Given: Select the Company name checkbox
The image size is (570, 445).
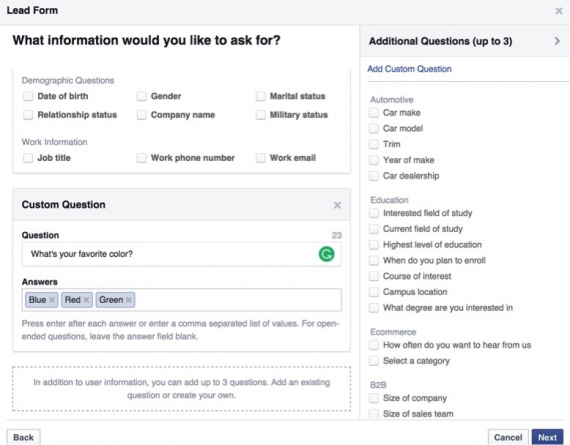Looking at the screenshot, I should pos(141,115).
